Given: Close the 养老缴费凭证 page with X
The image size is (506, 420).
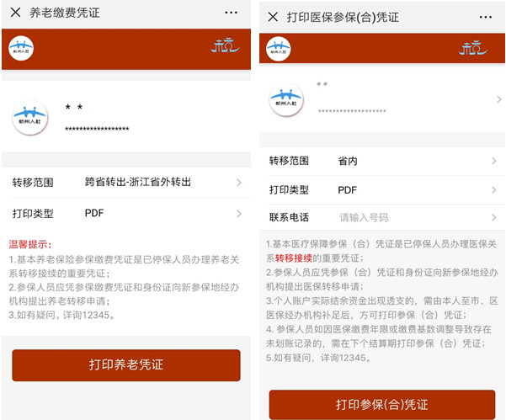Looking at the screenshot, I should [x=15, y=13].
